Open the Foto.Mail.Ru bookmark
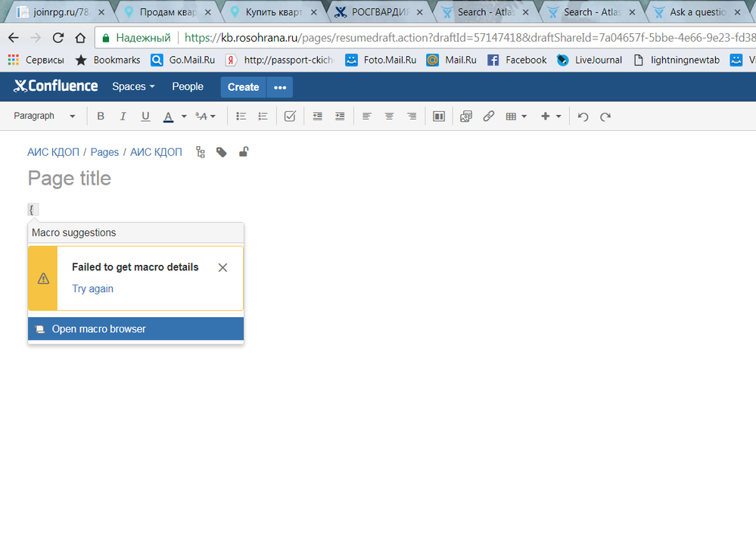 coord(381,60)
